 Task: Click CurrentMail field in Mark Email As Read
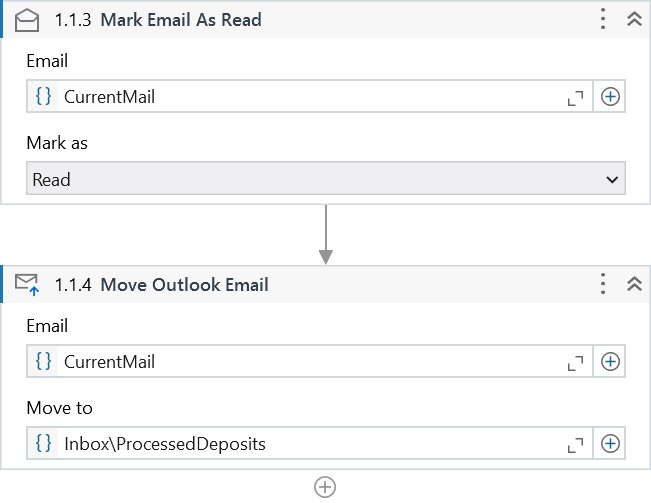(x=300, y=97)
